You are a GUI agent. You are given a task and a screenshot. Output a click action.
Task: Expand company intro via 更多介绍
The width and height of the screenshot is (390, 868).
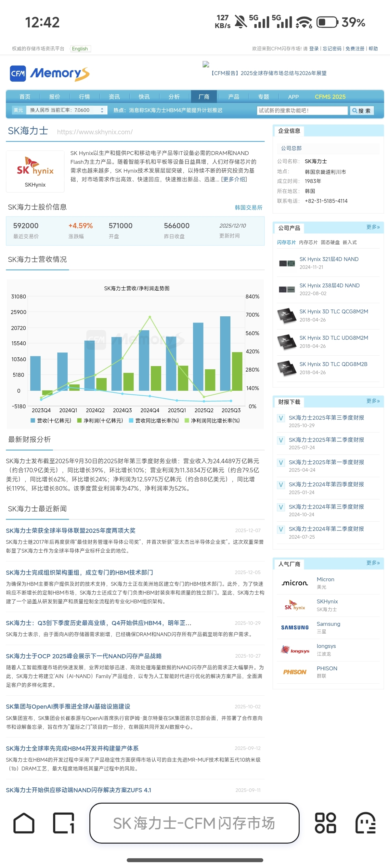coord(234,179)
